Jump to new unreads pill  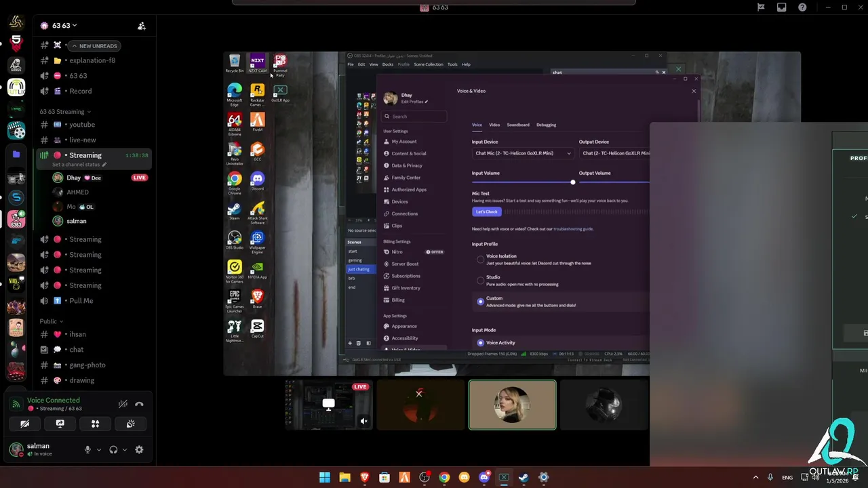pyautogui.click(x=94, y=46)
